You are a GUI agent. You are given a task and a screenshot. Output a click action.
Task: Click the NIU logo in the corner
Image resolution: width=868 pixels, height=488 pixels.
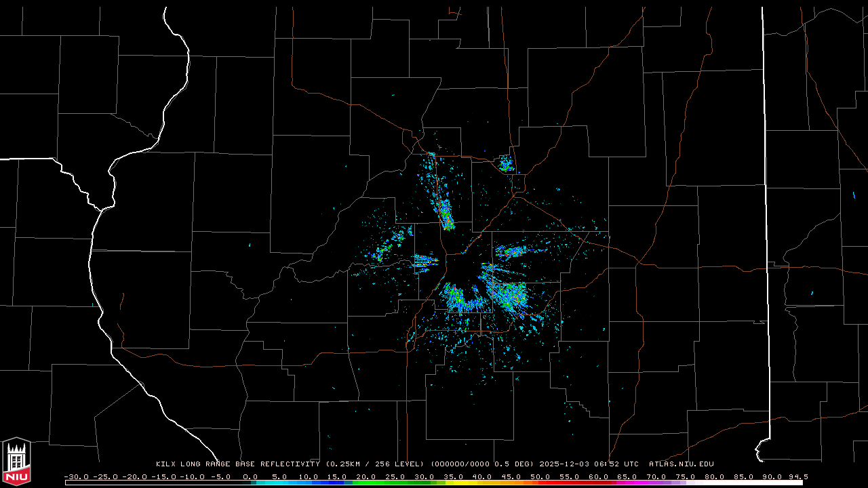[16, 462]
